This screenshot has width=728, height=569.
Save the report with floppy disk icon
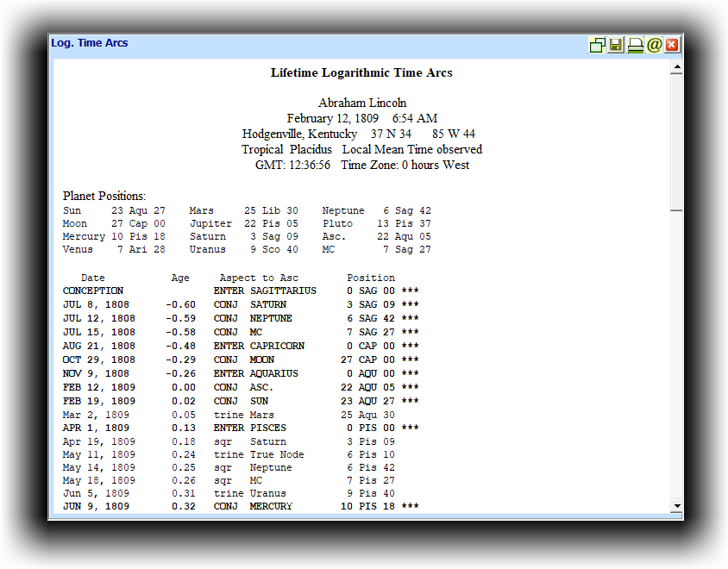point(616,45)
